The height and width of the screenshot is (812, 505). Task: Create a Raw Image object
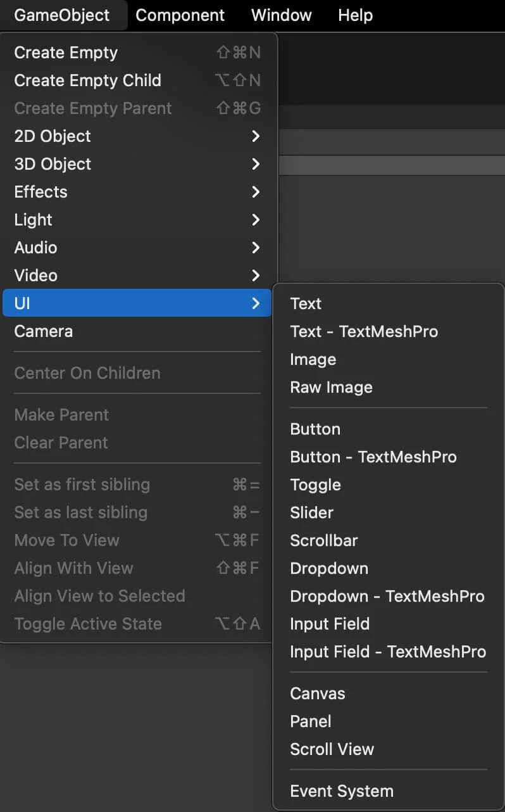tap(389, 387)
